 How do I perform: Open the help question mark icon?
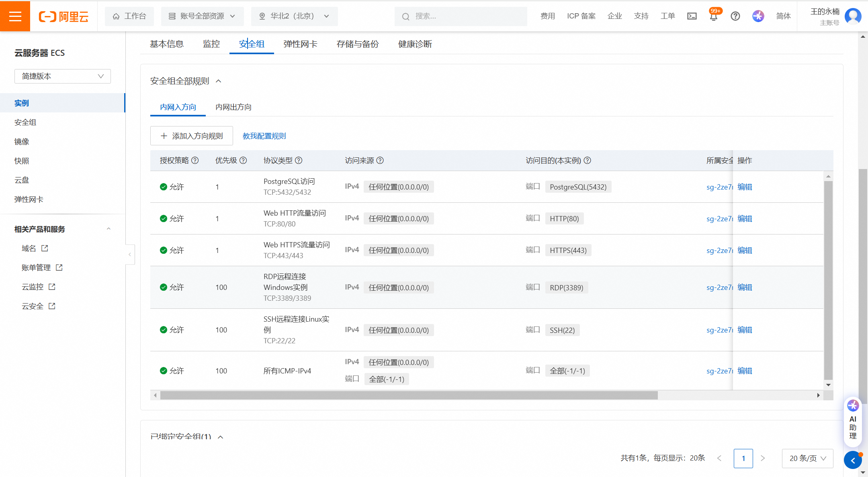(x=735, y=16)
